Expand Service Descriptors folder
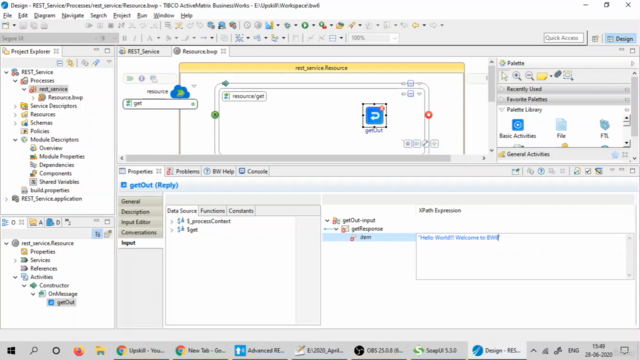 [15, 106]
